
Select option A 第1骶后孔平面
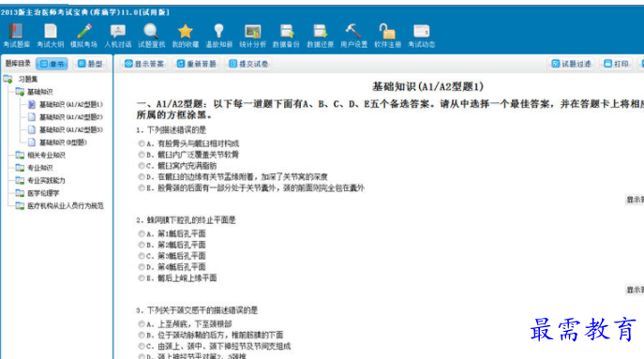[142, 233]
